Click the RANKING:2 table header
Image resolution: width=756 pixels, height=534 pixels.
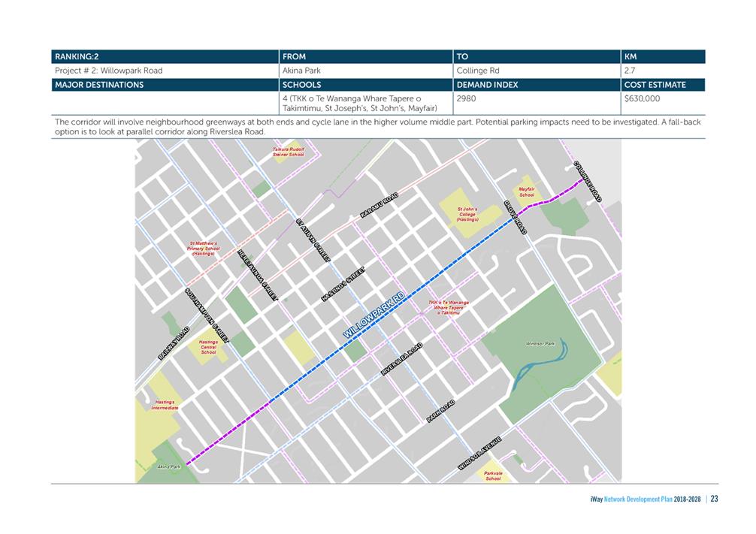pos(77,56)
